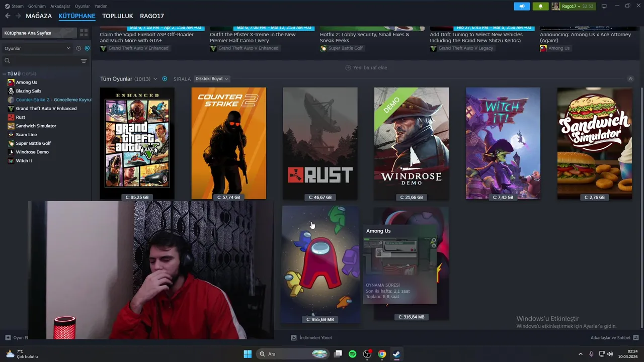Select the Sandwich Simulator sidebar icon
This screenshot has height=362, width=644.
click(11, 126)
